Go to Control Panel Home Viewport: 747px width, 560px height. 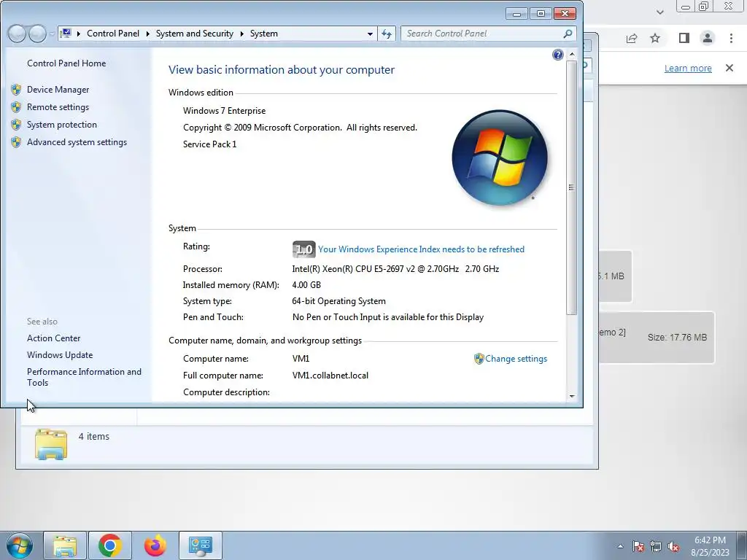point(66,63)
